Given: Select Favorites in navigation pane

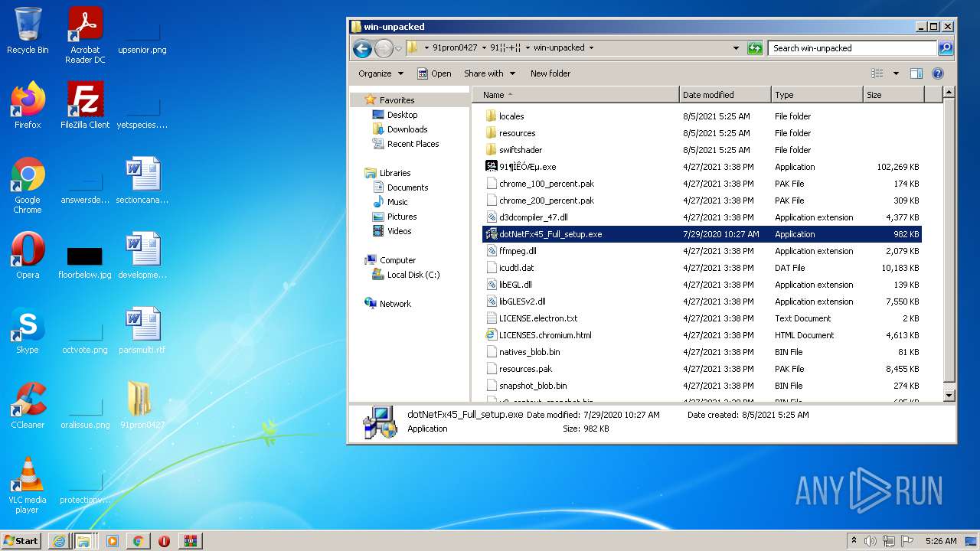Looking at the screenshot, I should click(397, 100).
